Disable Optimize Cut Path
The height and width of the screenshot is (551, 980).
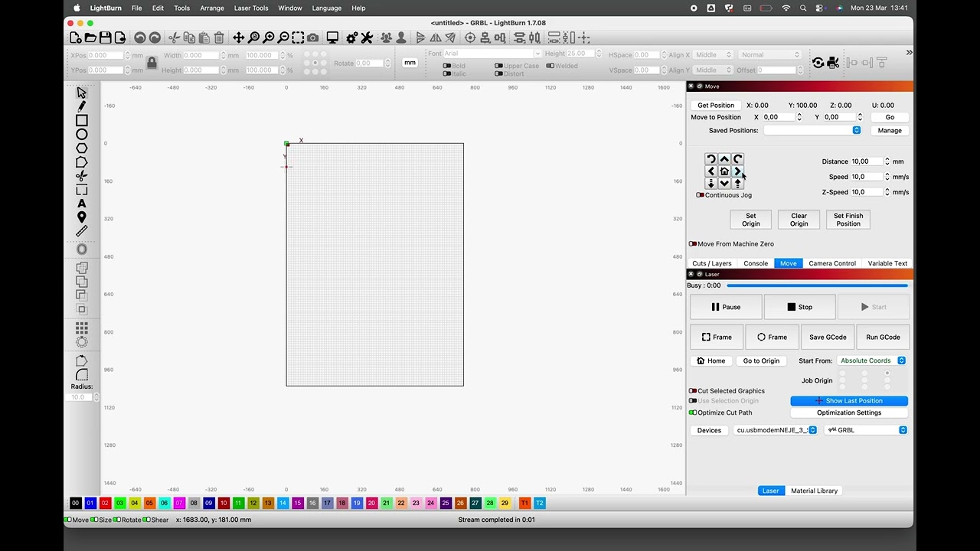[x=720, y=412]
